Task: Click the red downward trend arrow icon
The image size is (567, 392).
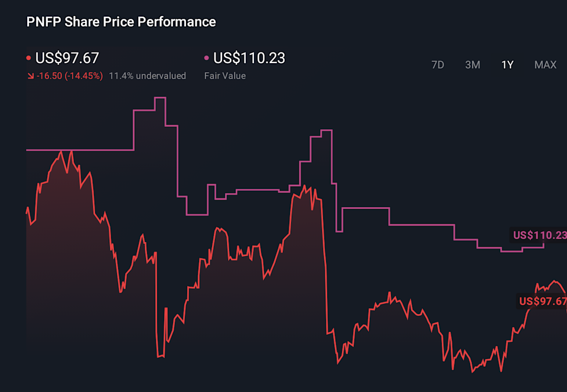Action: tap(30, 76)
